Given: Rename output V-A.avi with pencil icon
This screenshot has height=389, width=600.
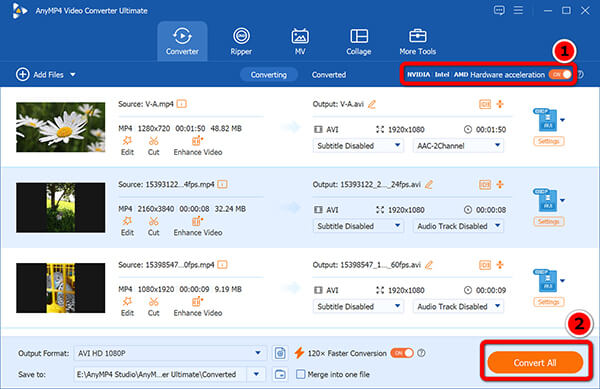Looking at the screenshot, I should 372,104.
